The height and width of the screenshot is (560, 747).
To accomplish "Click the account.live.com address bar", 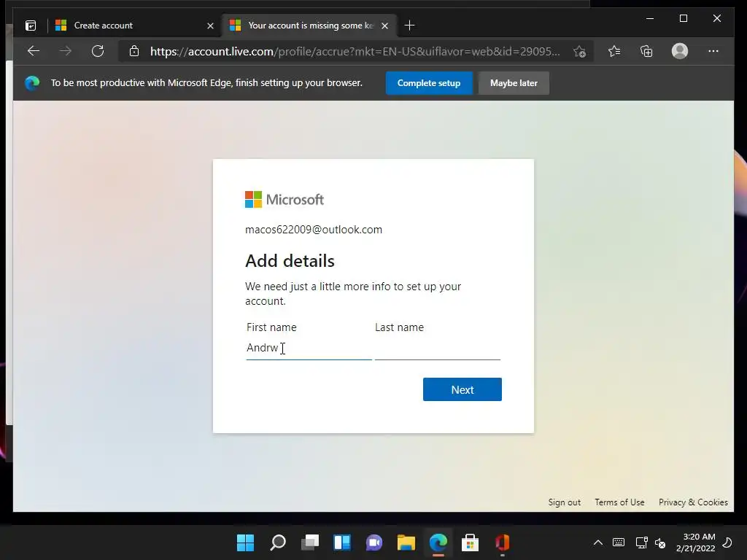I will [355, 51].
